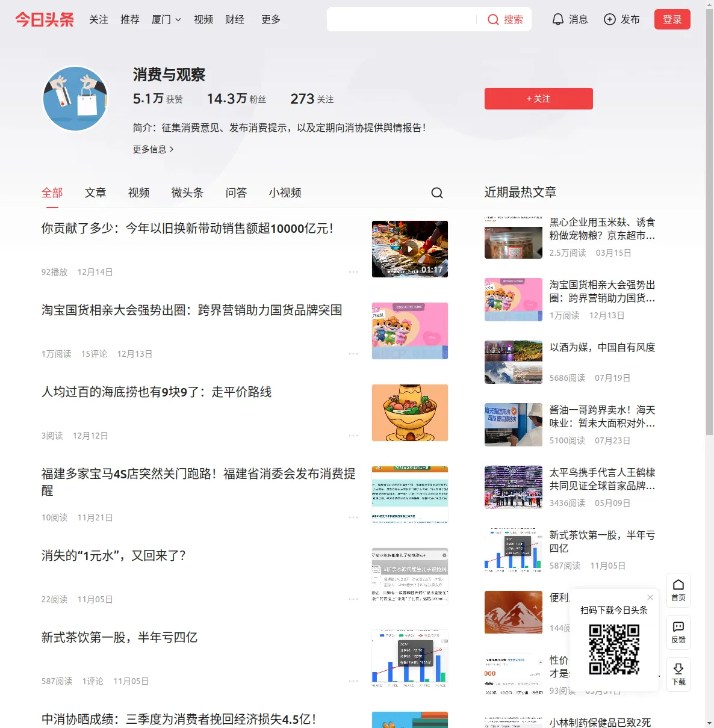The image size is (714, 728).
Task: Click the 1评论 count on 新式茶饮 post
Action: [93, 681]
